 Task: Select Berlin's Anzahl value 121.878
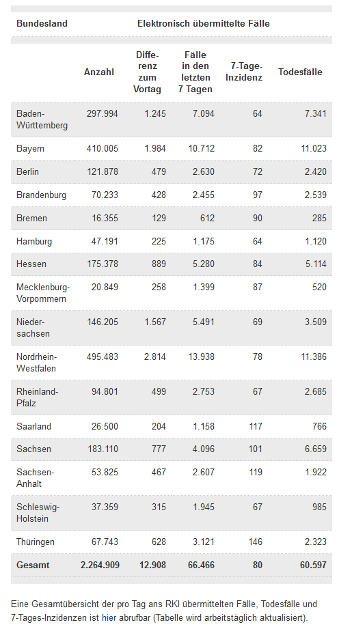(103, 171)
